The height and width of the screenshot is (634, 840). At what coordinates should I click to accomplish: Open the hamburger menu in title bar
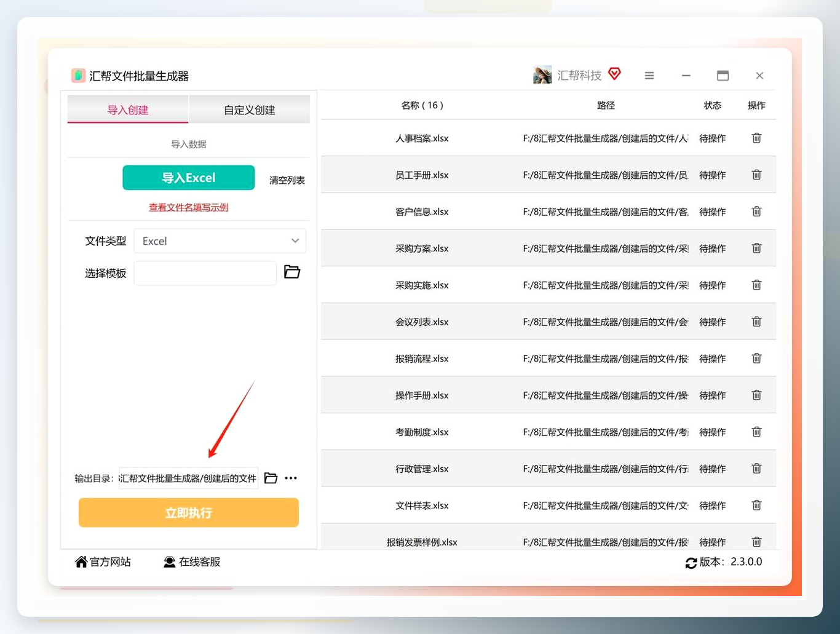tap(649, 76)
